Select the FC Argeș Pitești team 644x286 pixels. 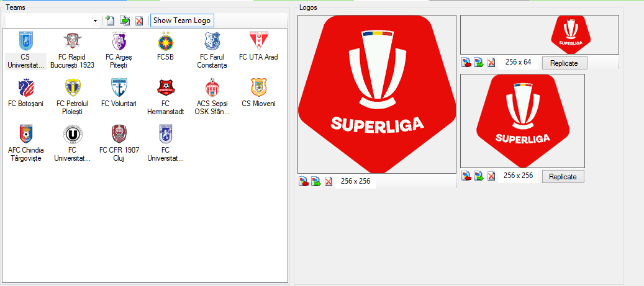119,50
